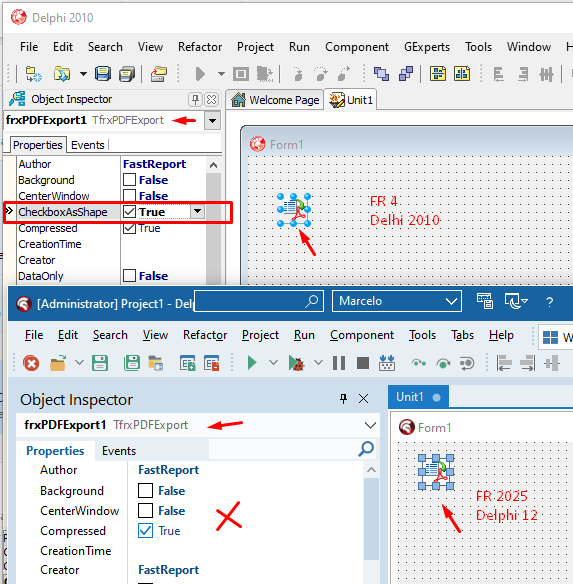This screenshot has height=584, width=573.
Task: Toggle Background checkbox in Delphi 12 inspector
Action: click(x=145, y=491)
